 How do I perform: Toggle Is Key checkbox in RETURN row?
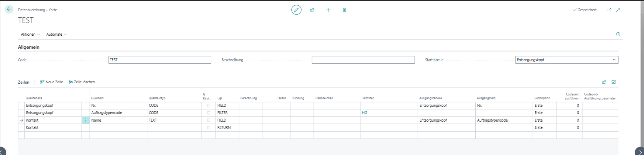[x=209, y=127]
